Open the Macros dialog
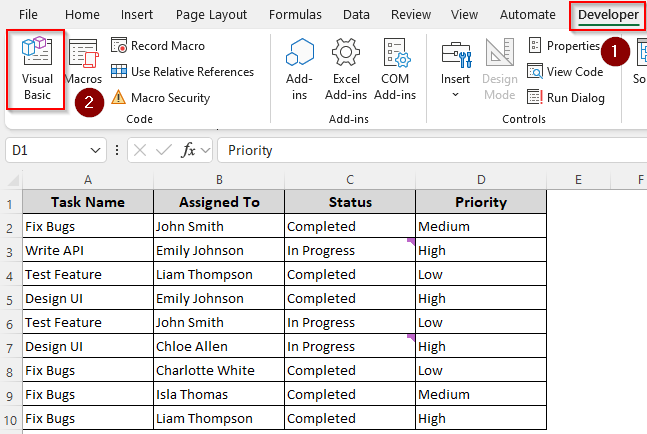 tap(83, 63)
